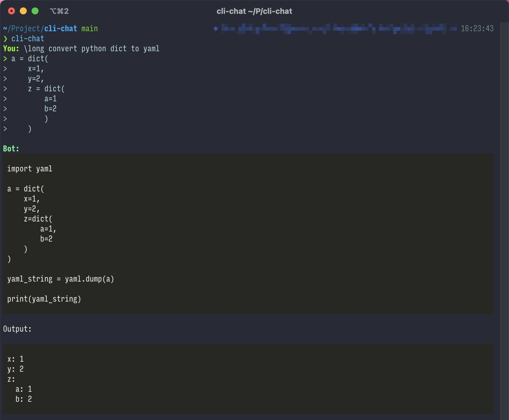Viewport: 509px width, 420px height.
Task: Click input line 'a=1' in user prompt
Action: point(50,99)
